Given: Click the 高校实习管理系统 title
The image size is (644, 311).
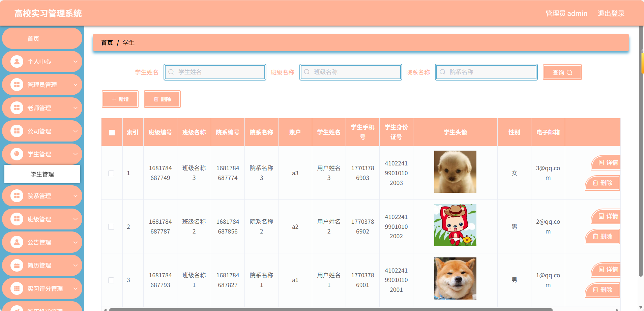Looking at the screenshot, I should coord(48,13).
